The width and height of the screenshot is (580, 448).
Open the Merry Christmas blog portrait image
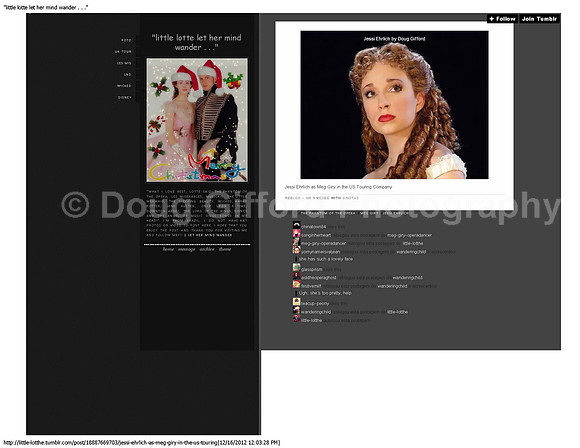click(197, 120)
